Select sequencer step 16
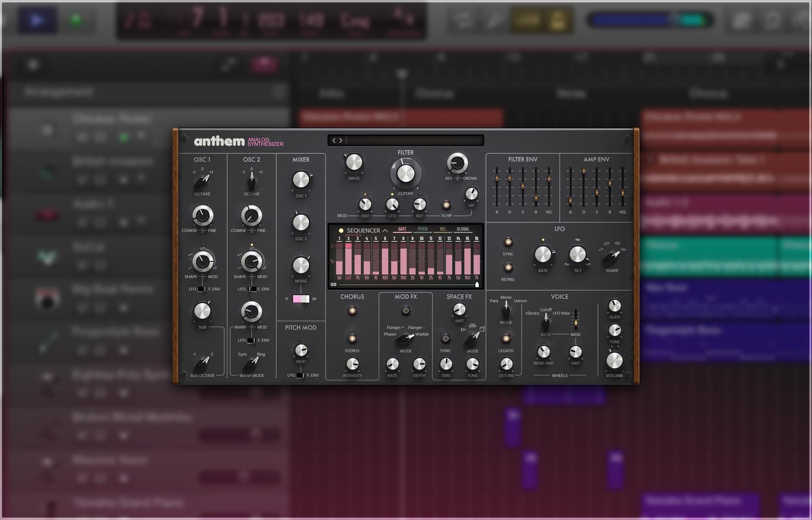The height and width of the screenshot is (520, 812). click(x=477, y=239)
